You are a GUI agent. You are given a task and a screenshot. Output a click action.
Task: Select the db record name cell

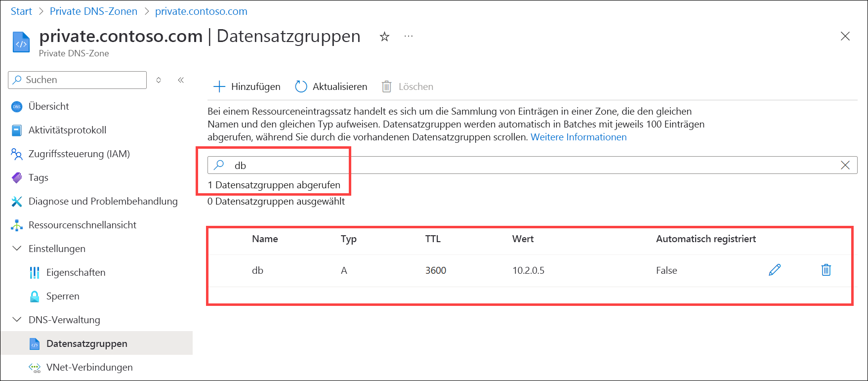(257, 270)
